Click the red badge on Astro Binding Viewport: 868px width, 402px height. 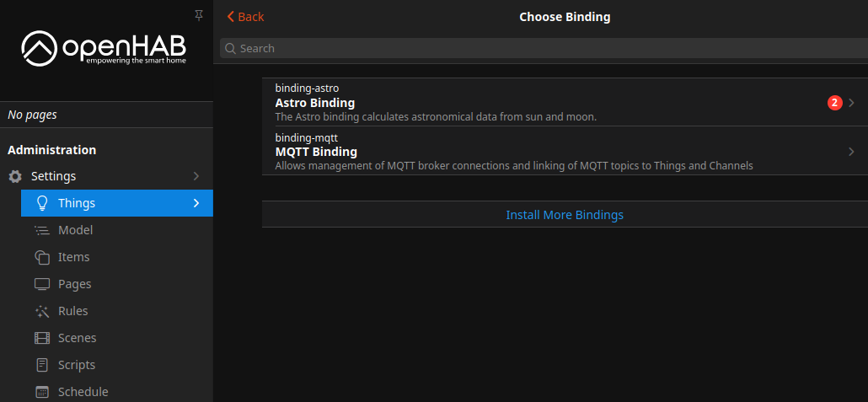pos(834,103)
